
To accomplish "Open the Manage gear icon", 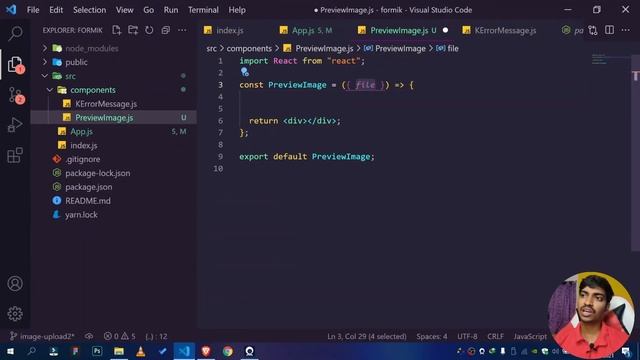I will click(x=15, y=313).
